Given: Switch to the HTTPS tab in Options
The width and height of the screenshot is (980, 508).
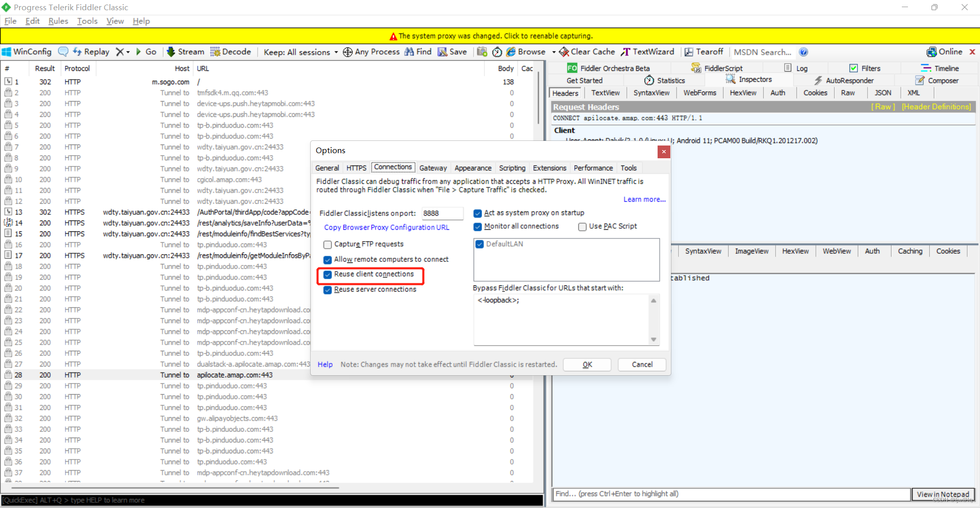Looking at the screenshot, I should click(356, 168).
